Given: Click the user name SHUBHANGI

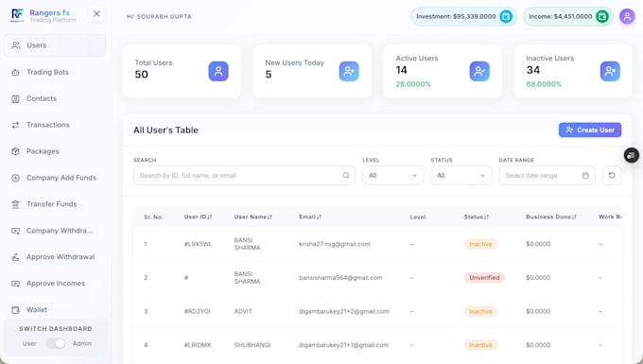Looking at the screenshot, I should pos(252,345).
